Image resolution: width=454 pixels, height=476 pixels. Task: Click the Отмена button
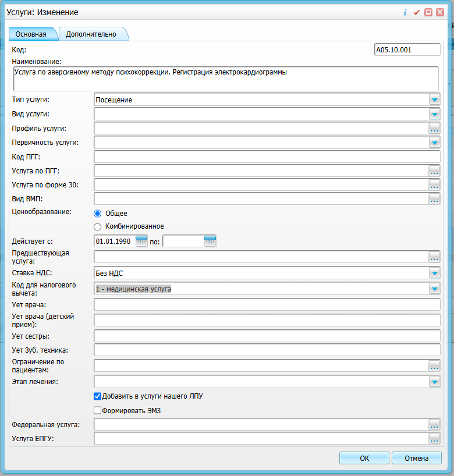pos(416,458)
